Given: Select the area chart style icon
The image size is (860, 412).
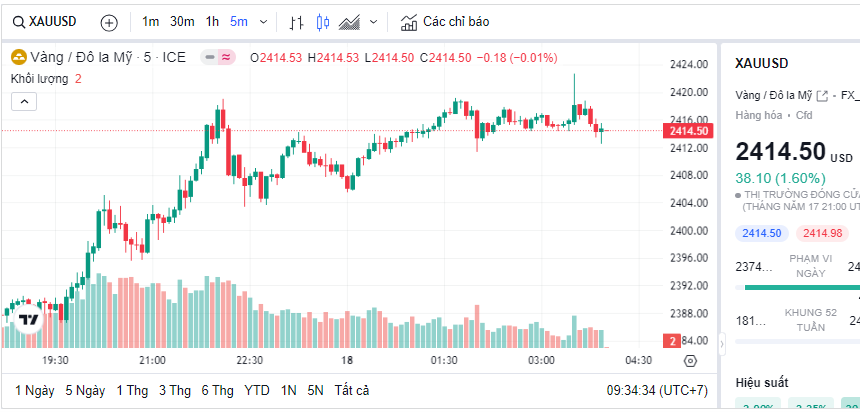Looking at the screenshot, I should tap(349, 22).
